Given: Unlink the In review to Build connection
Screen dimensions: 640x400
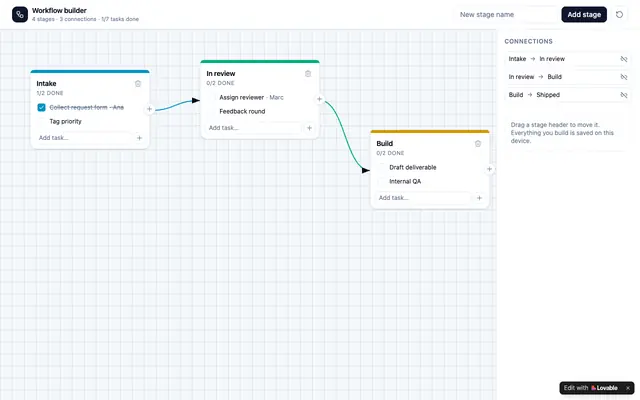Looking at the screenshot, I should tap(624, 77).
